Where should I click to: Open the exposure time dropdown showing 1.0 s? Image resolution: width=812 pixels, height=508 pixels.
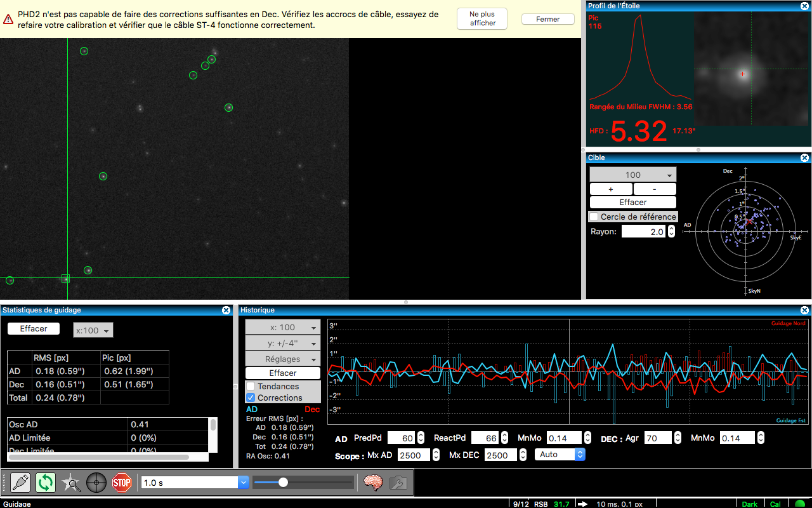(x=244, y=483)
